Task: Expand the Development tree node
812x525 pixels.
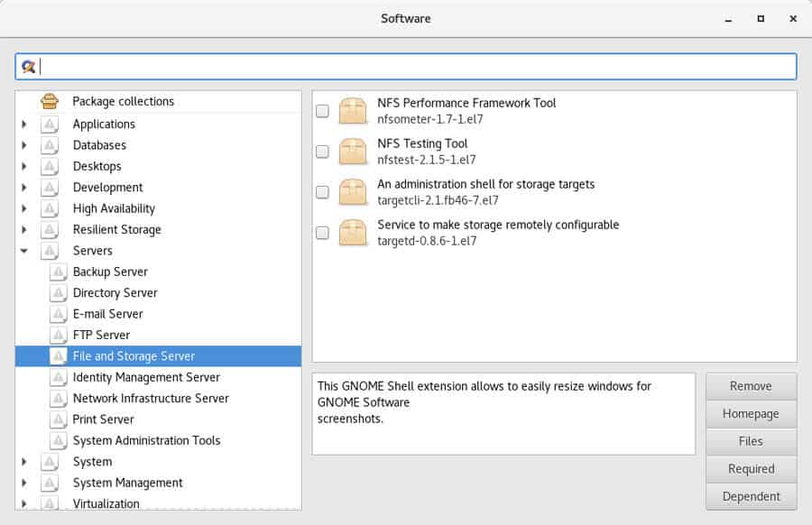Action: pyautogui.click(x=23, y=188)
